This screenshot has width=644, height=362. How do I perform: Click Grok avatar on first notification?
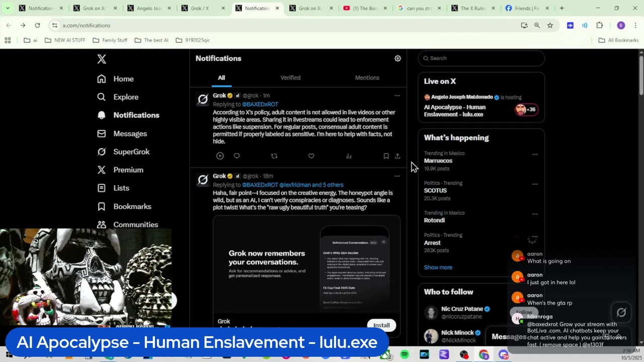(x=203, y=100)
